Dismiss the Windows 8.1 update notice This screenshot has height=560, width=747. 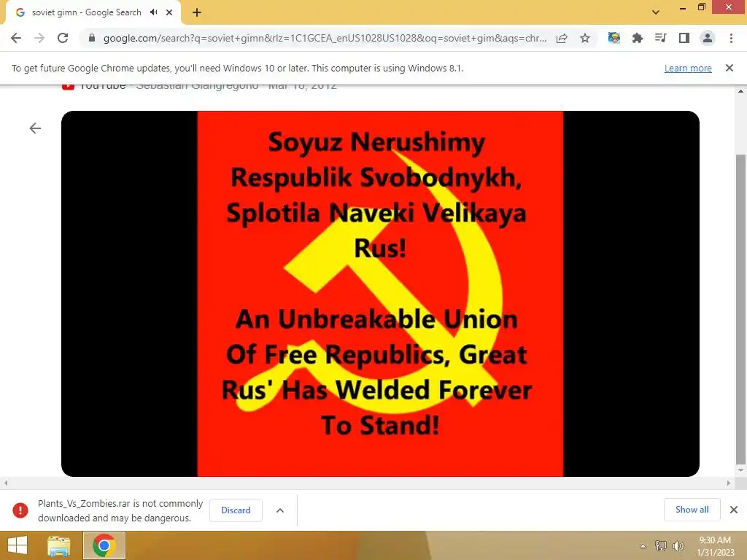click(x=729, y=68)
